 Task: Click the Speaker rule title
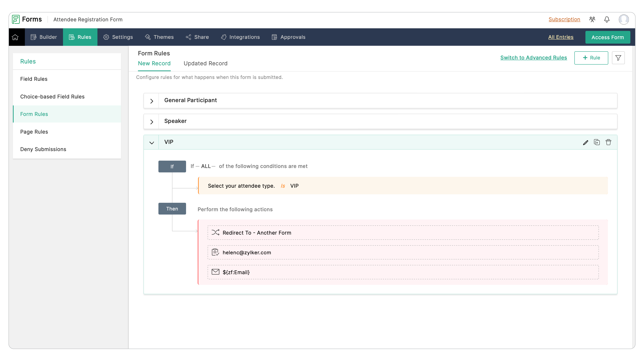point(175,121)
